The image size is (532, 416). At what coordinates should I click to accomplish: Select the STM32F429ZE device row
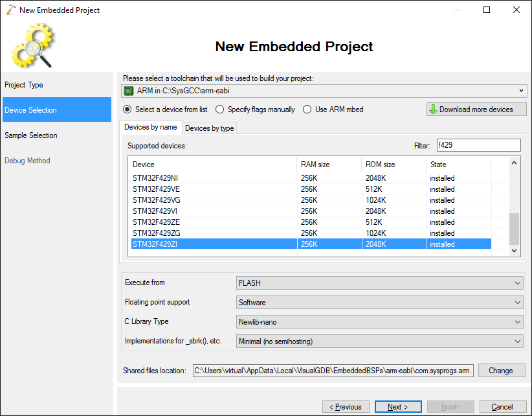[311, 222]
